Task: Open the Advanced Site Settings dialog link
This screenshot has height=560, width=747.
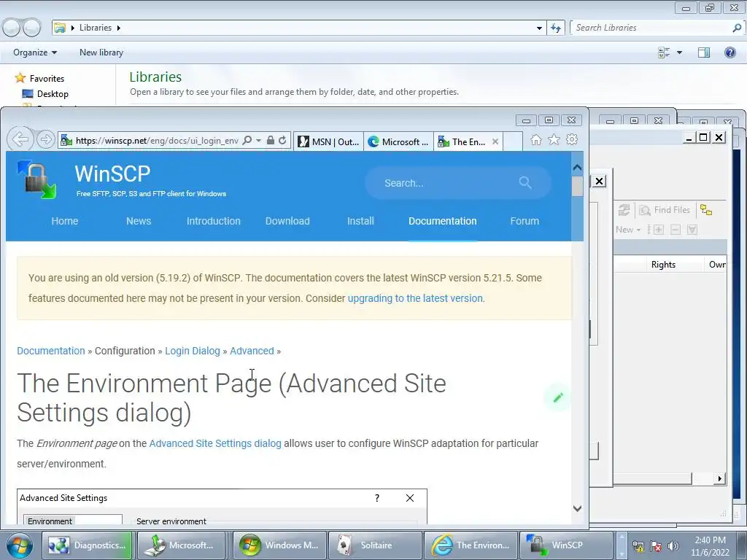Action: [x=215, y=443]
